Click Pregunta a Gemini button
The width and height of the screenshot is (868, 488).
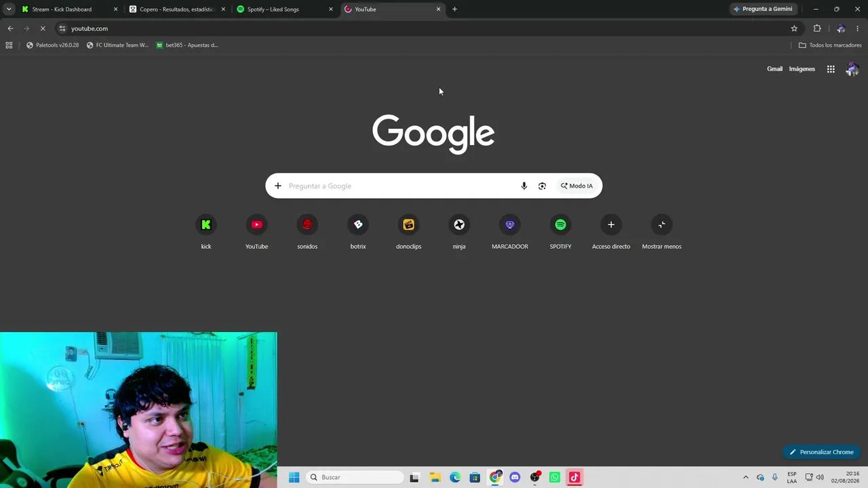(763, 9)
